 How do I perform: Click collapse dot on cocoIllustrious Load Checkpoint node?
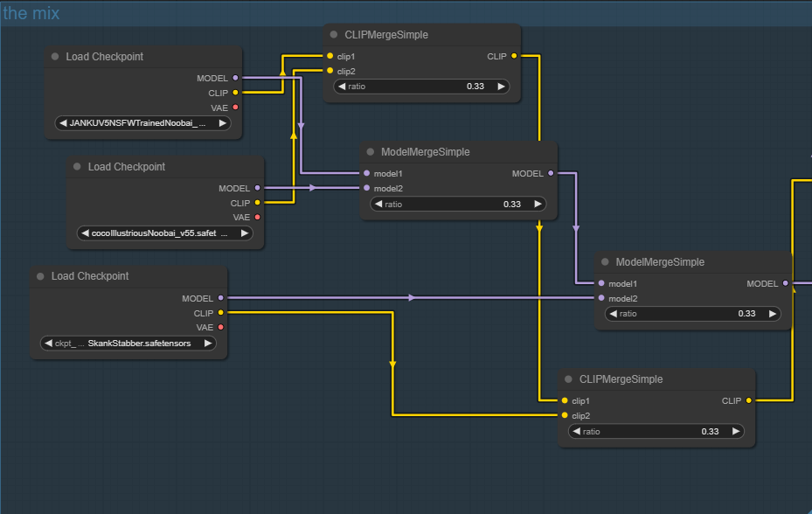78,167
